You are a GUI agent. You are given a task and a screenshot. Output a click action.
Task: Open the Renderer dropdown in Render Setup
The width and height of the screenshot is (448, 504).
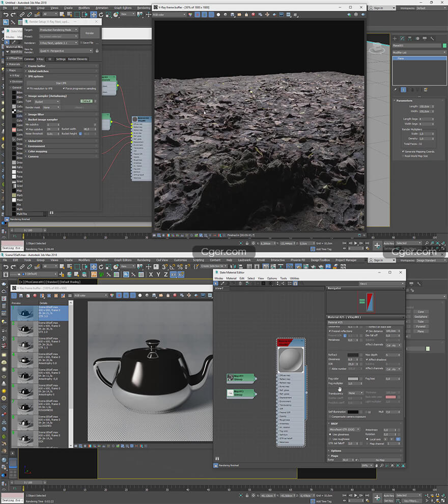click(59, 43)
